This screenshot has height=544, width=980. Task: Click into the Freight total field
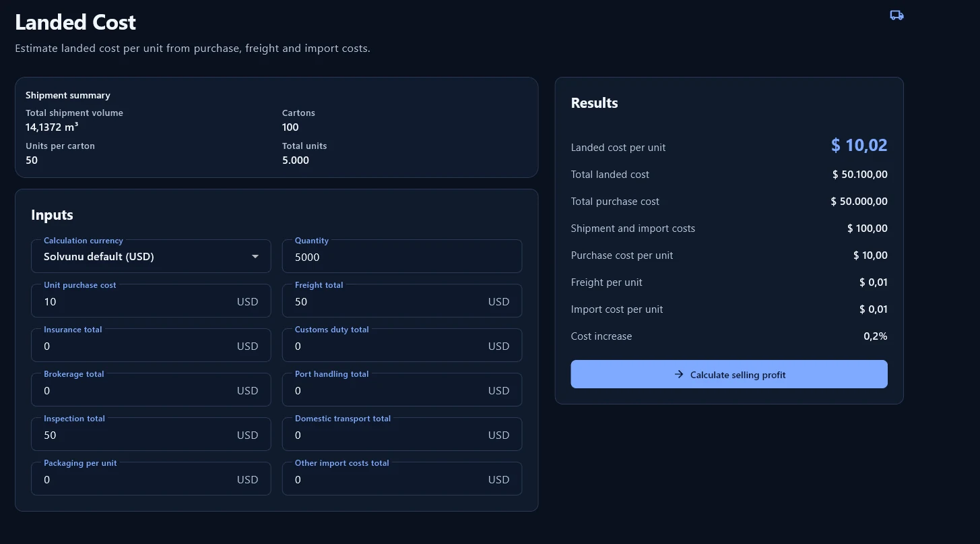coord(401,301)
